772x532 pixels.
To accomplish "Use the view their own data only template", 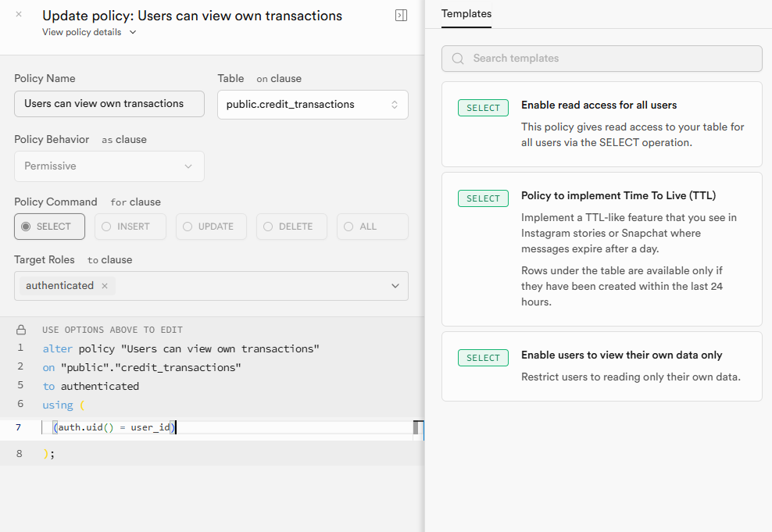I will coord(602,366).
